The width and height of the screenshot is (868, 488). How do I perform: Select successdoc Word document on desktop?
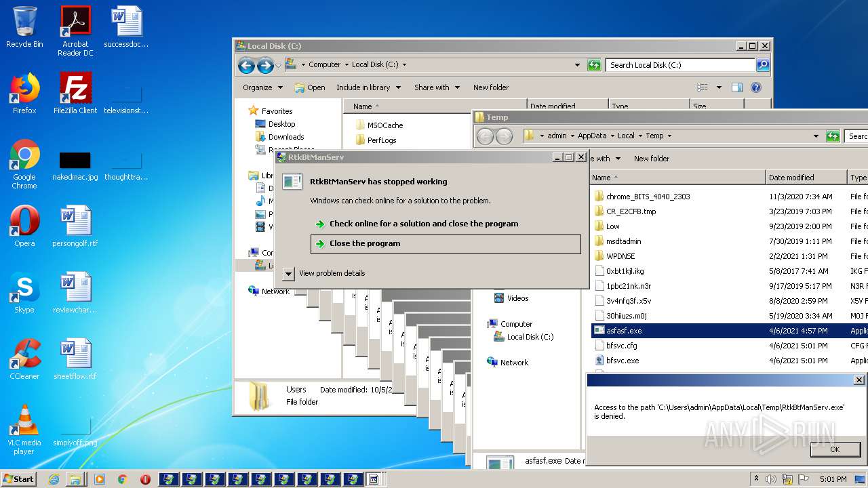click(126, 27)
